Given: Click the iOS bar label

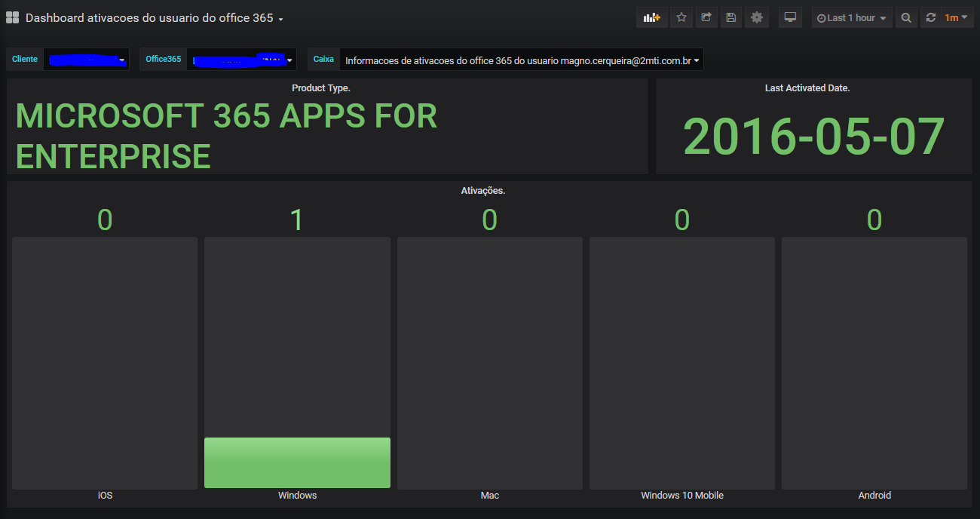Looking at the screenshot, I should click(x=105, y=496).
